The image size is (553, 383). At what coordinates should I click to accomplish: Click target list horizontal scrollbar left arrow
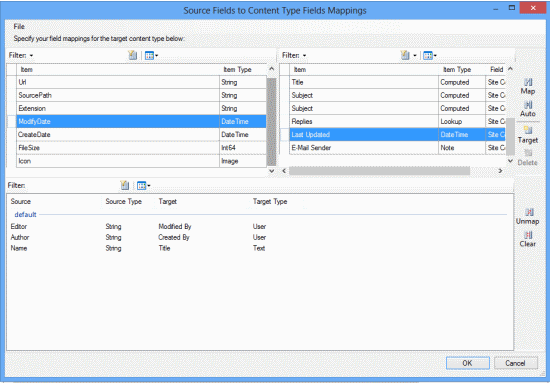(284, 171)
